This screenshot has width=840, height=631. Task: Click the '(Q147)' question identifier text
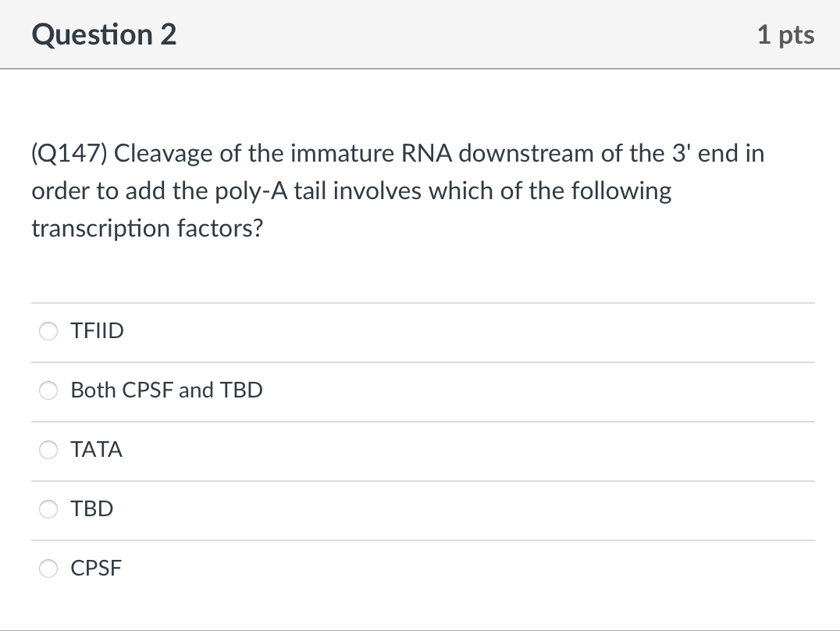[70, 153]
